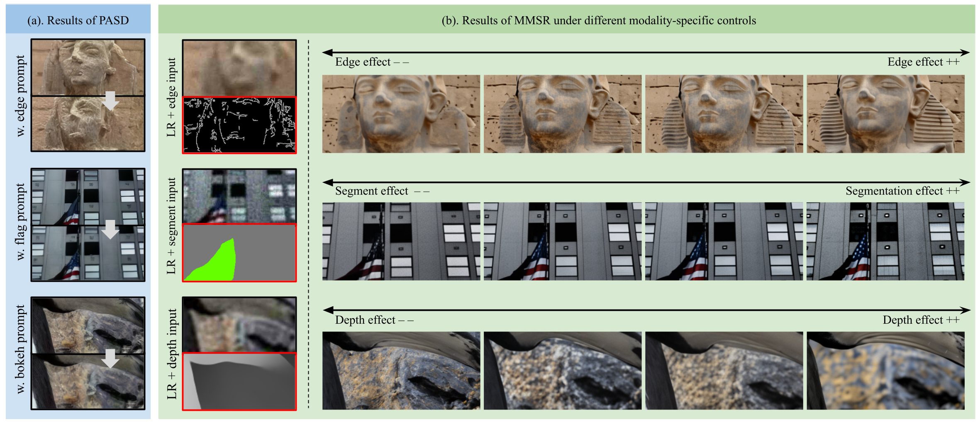
Task: Open the rightmost statue result with strongest edge effect
Action: click(x=885, y=114)
